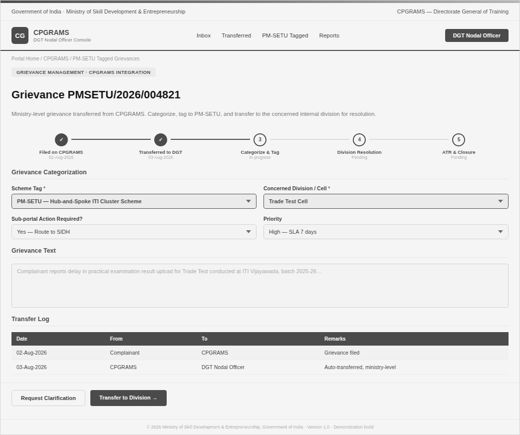The image size is (520, 435).
Task: Click inside the Grievance Text area
Action: pyautogui.click(x=260, y=285)
